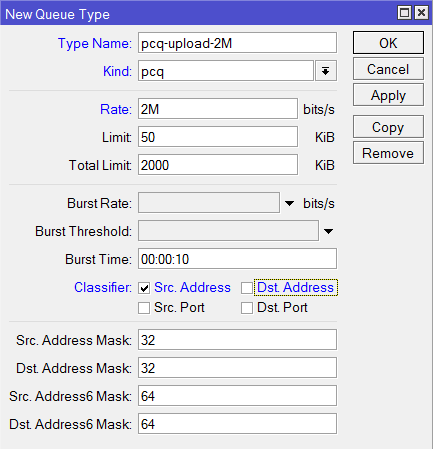Expand the Burst Threshold field arrow
This screenshot has height=449, width=433.
pyautogui.click(x=328, y=231)
